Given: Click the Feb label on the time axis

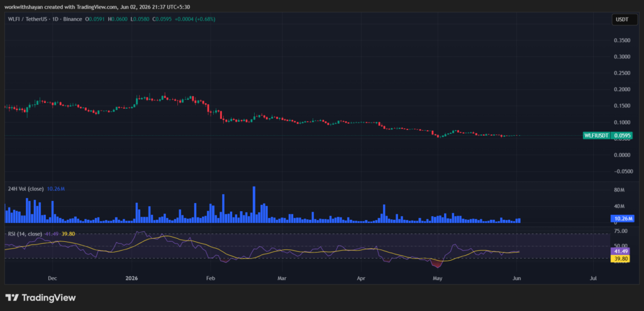Looking at the screenshot, I should 210,278.
